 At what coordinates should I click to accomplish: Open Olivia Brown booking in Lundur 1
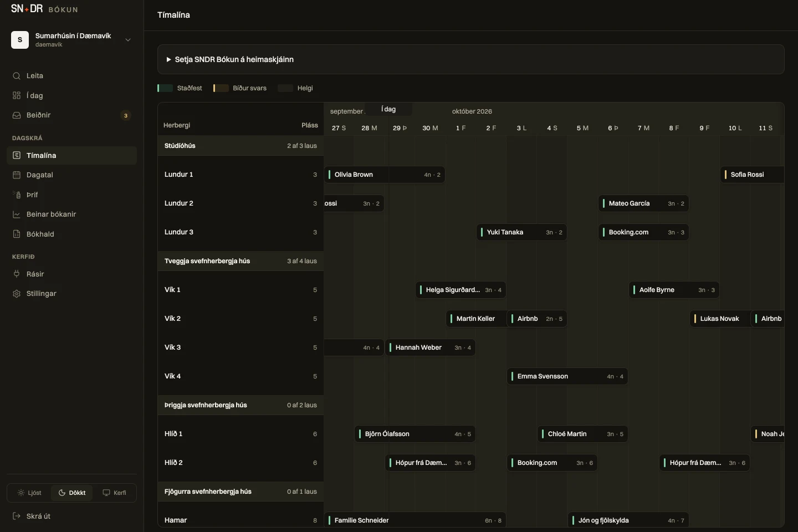click(x=385, y=175)
